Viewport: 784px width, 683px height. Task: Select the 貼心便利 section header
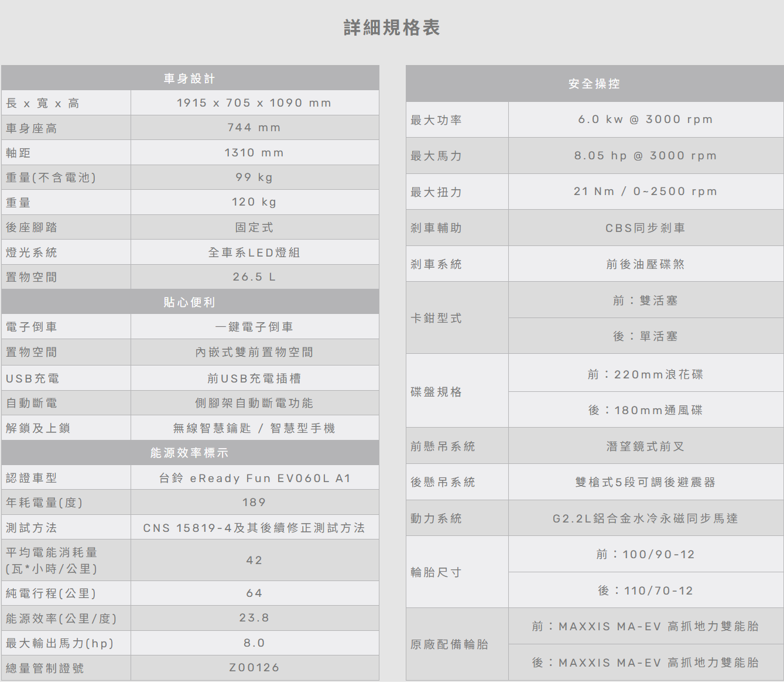click(190, 302)
